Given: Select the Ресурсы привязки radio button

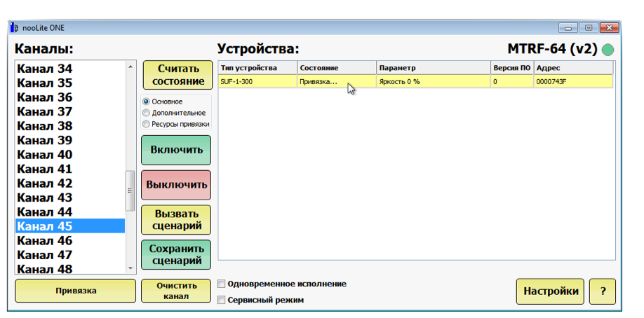Looking at the screenshot, I should coord(145,124).
